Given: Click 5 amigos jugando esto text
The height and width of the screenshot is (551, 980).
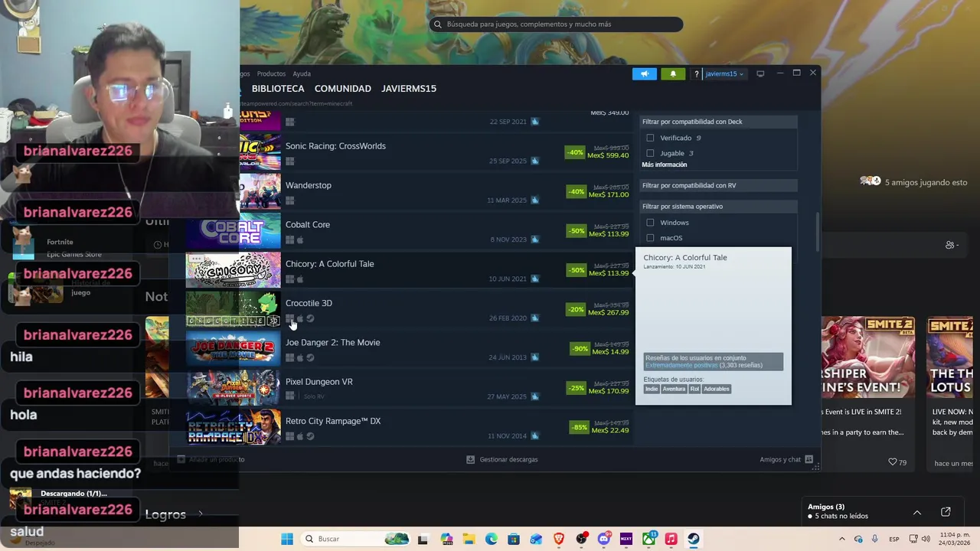Looking at the screenshot, I should 926,183.
